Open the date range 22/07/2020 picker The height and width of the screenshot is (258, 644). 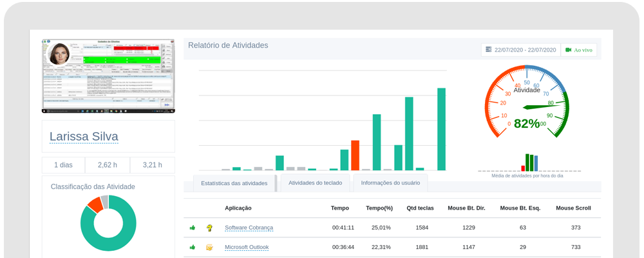(521, 50)
